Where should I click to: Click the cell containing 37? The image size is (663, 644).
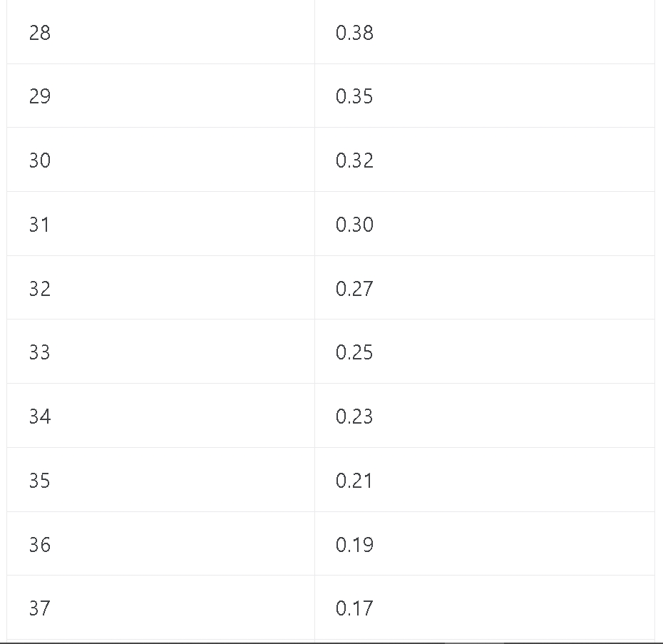click(x=160, y=608)
